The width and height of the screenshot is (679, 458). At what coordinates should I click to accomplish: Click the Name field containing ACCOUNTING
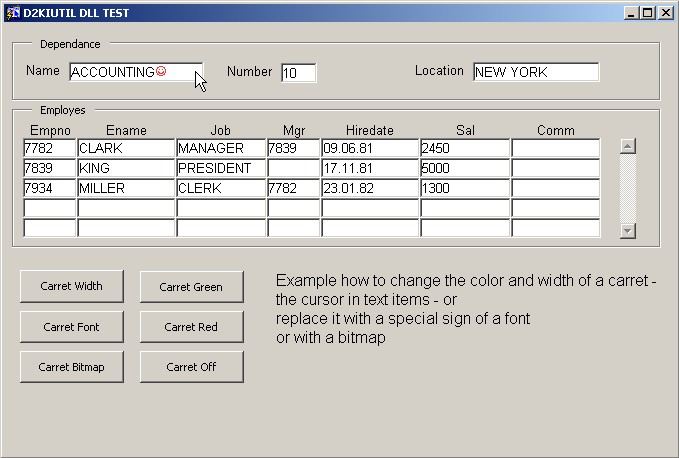(x=136, y=72)
